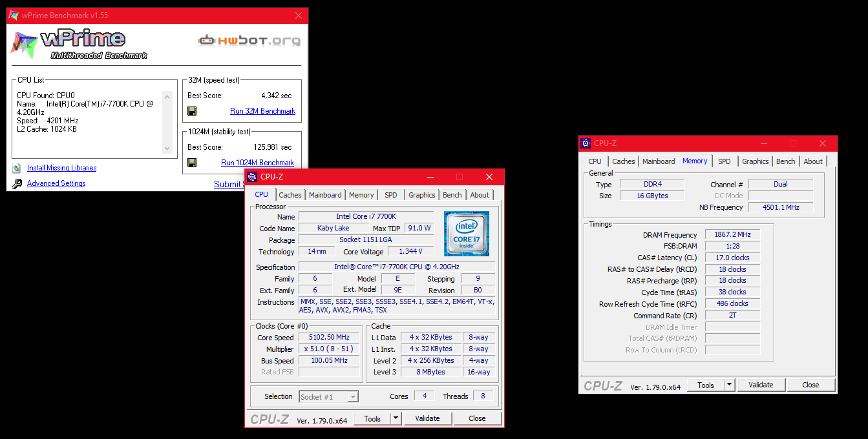Screen dimensions: 868x439
Task: Open the Graphics tab in memory window
Action: (x=756, y=161)
